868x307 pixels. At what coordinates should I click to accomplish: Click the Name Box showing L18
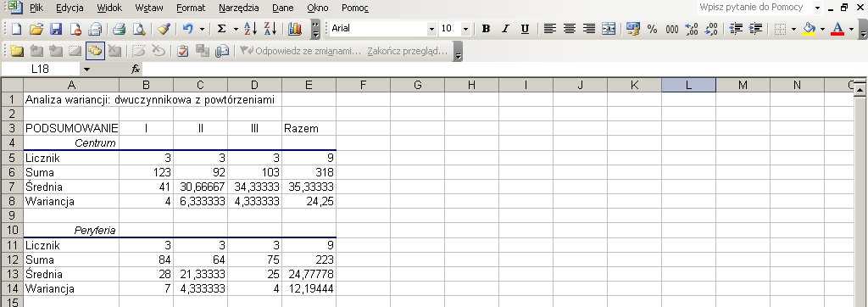(41, 70)
